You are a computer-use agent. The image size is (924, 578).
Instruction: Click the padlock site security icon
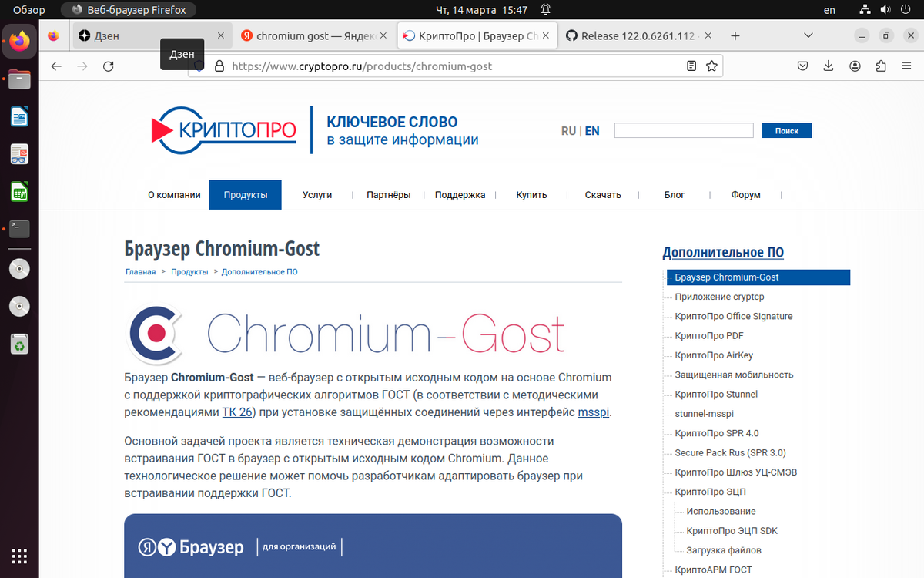tap(219, 66)
